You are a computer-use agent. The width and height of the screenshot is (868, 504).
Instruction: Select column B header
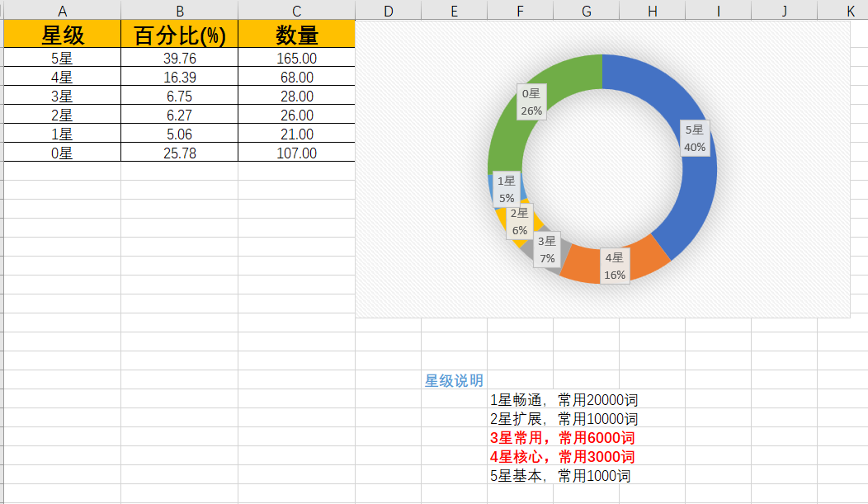179,11
